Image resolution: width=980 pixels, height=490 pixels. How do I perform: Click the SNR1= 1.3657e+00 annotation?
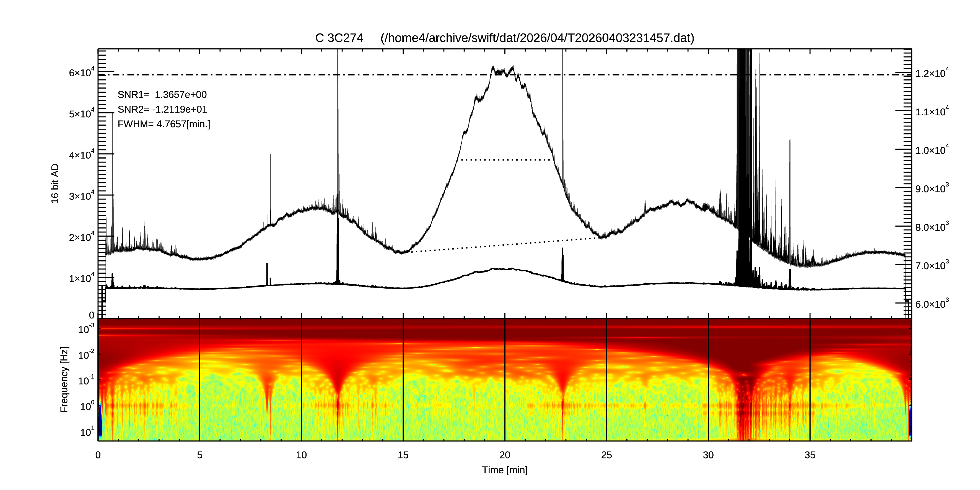tap(162, 95)
